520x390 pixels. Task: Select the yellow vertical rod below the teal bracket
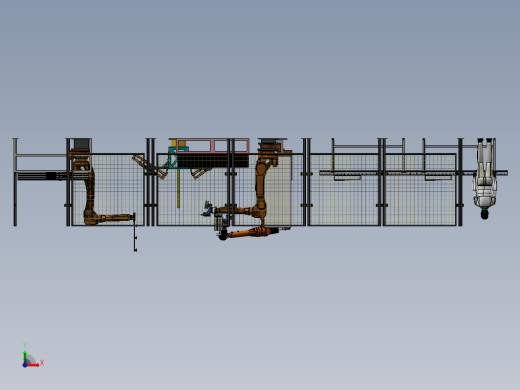point(178,188)
